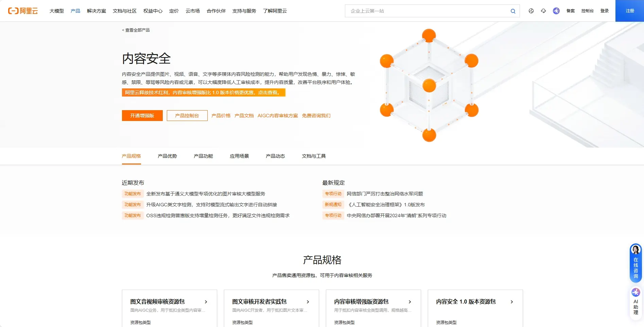Open news about 图片审核大模型服务
Viewport: 644px width, 327px height.
coord(206,194)
